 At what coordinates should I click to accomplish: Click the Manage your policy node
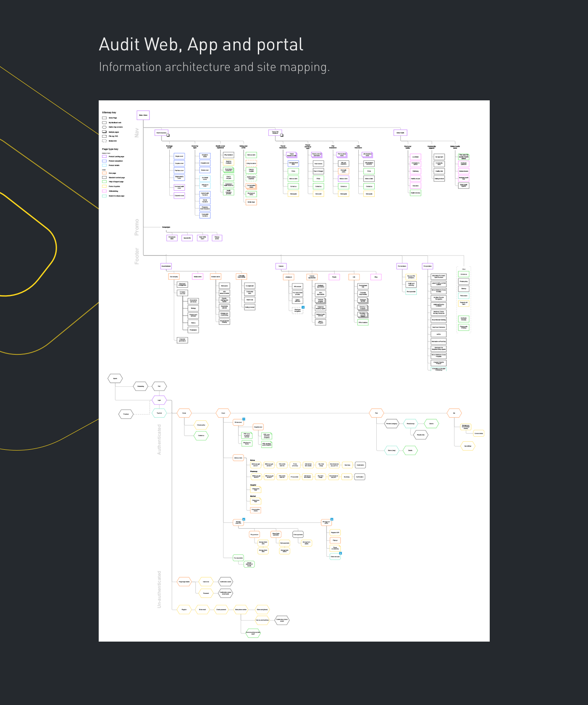pos(326,522)
